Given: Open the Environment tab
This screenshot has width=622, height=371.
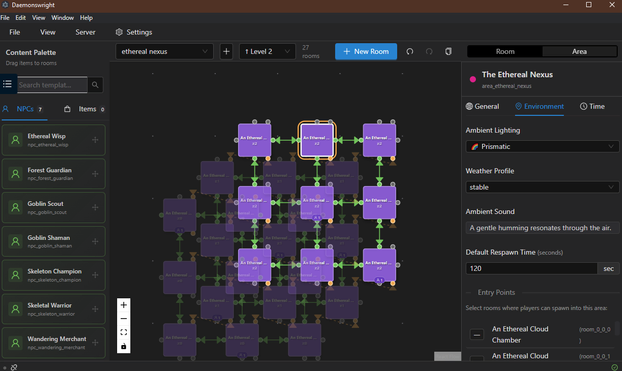Looking at the screenshot, I should (539, 106).
